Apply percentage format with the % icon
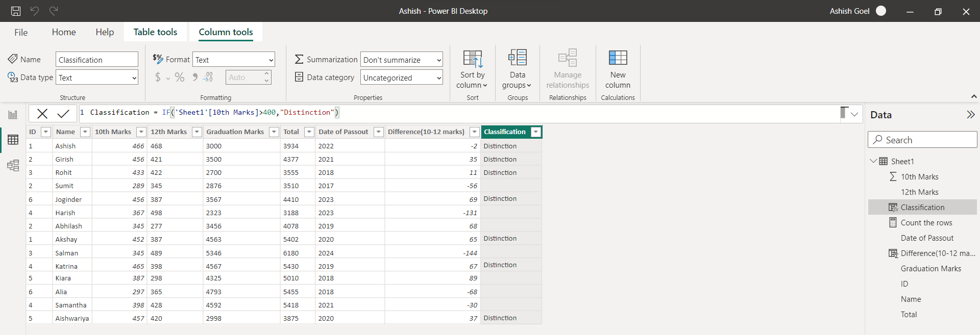This screenshot has height=335, width=980. point(180,78)
